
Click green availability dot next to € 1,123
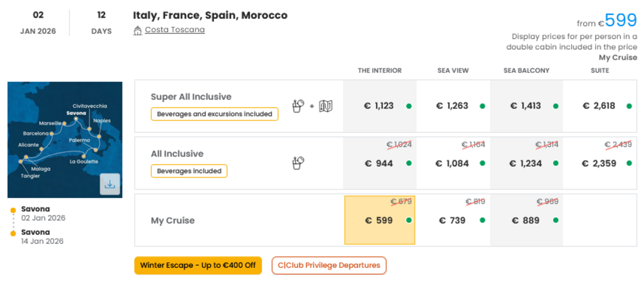409,106
